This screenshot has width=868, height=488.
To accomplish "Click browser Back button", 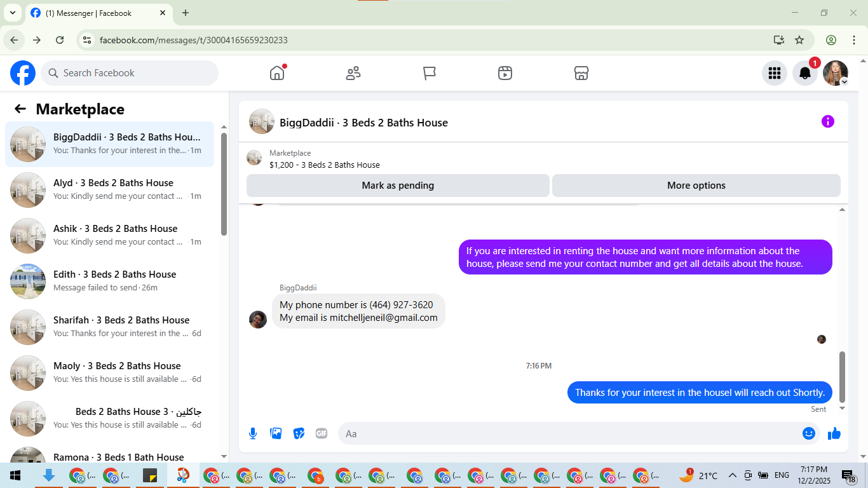I will 14,40.
